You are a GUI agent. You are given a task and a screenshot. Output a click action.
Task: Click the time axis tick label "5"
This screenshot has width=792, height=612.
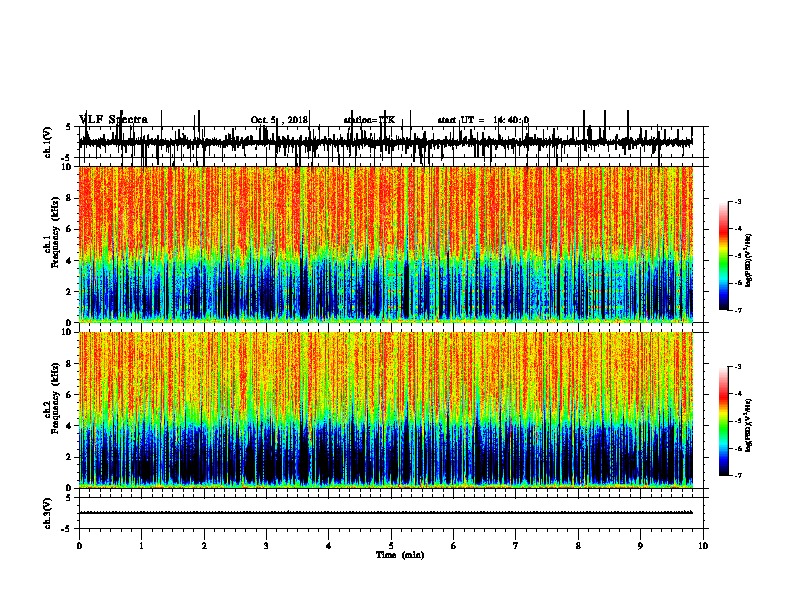pos(391,546)
